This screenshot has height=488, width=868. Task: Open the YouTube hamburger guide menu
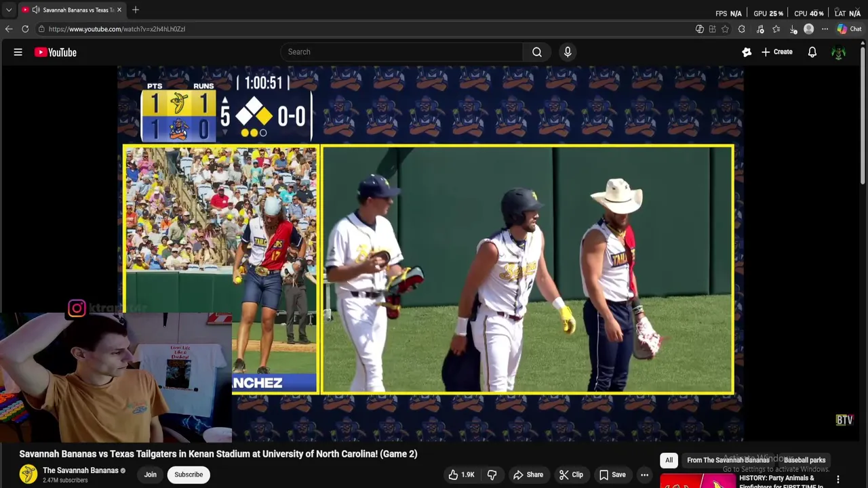(x=18, y=52)
